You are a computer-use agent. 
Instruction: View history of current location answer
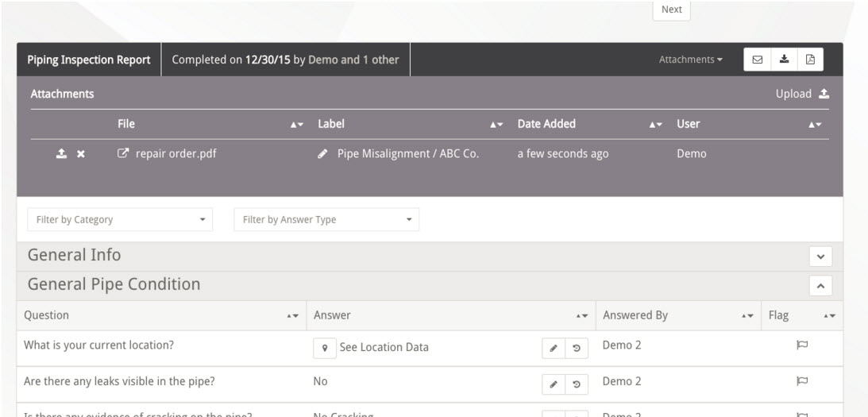tap(577, 349)
